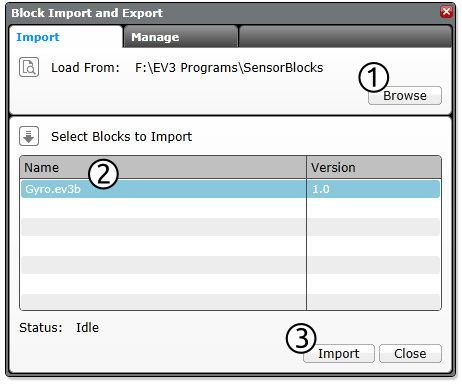The image size is (462, 384).
Task: Click the circled number 2 marker
Action: point(103,174)
